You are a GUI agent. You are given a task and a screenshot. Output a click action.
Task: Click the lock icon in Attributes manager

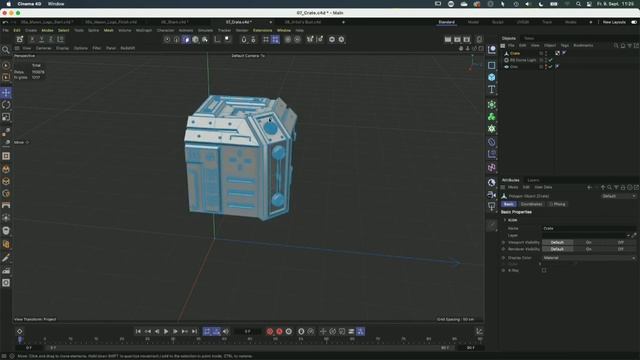[623, 187]
